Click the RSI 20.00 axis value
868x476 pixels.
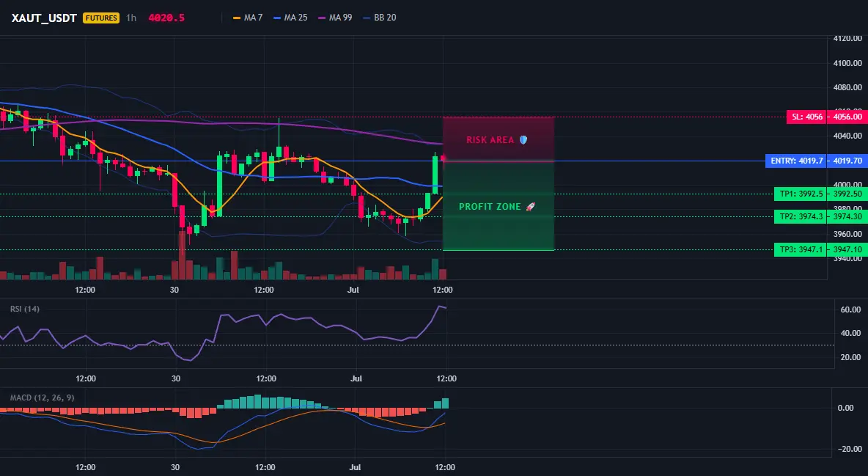(851, 357)
